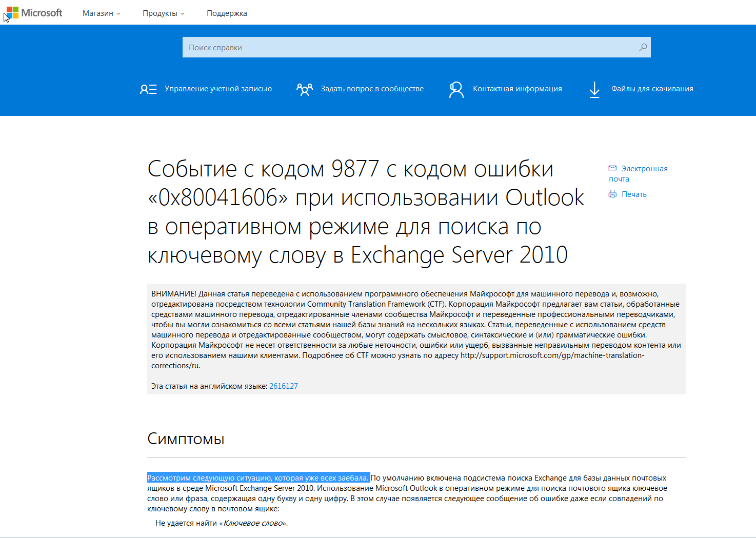Screen dimensions: 756x538
Task: Click the contact headset person icon
Action: (x=456, y=89)
